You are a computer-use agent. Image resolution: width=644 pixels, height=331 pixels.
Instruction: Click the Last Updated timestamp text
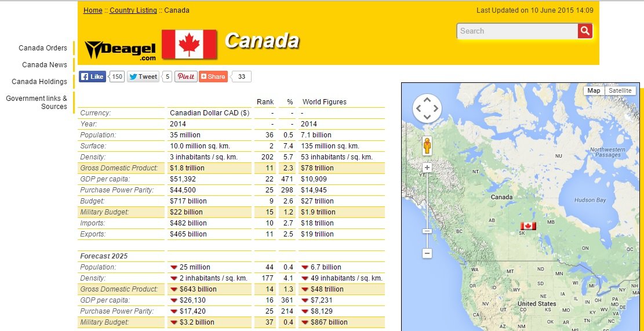535,10
